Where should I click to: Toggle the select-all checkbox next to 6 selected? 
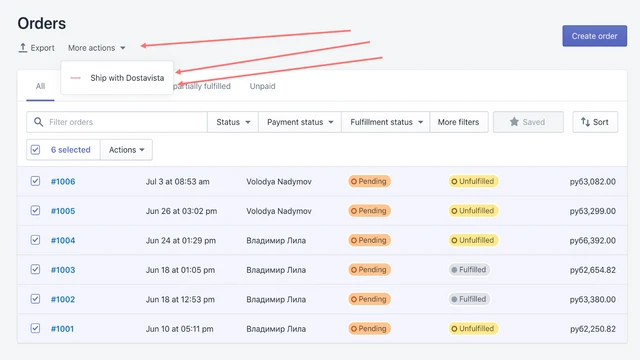(x=36, y=150)
